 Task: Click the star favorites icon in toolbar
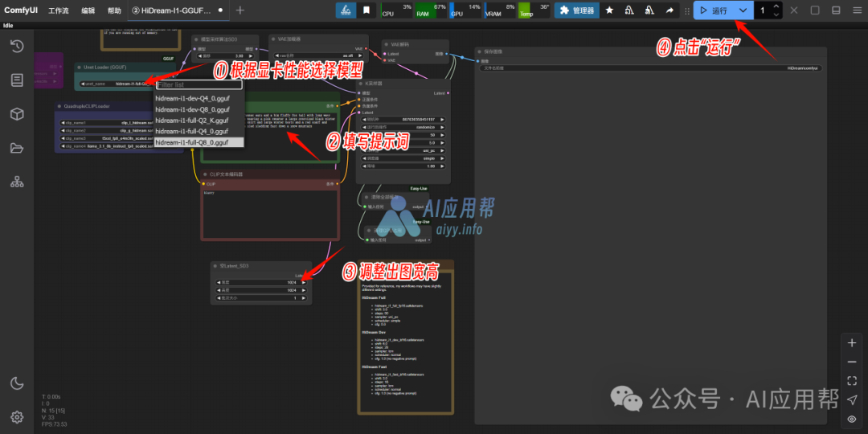(609, 10)
